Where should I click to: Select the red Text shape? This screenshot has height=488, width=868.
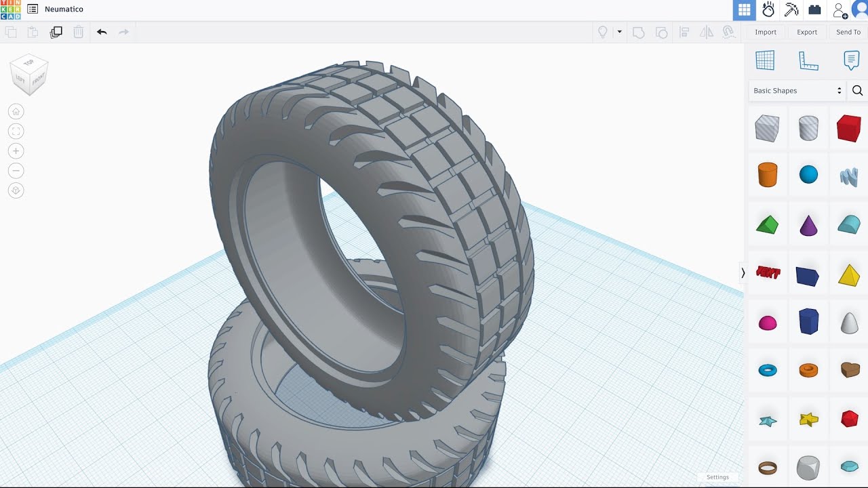coord(768,273)
